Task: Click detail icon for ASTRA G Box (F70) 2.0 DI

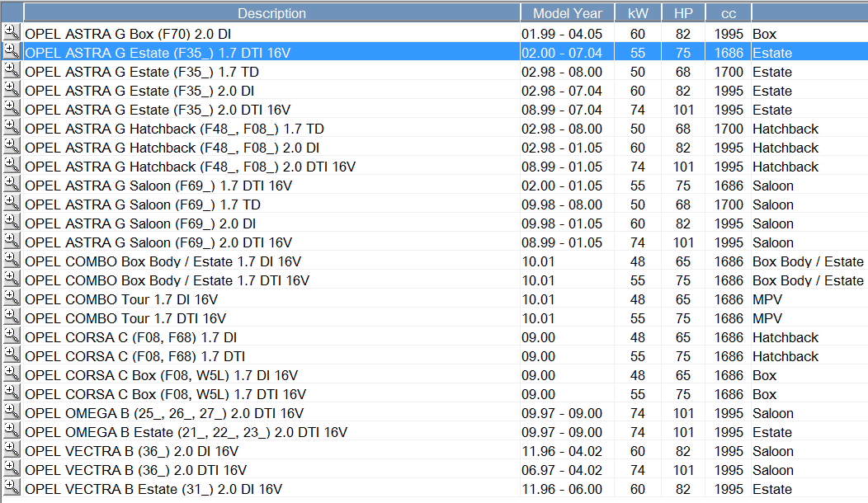Action: (12, 32)
